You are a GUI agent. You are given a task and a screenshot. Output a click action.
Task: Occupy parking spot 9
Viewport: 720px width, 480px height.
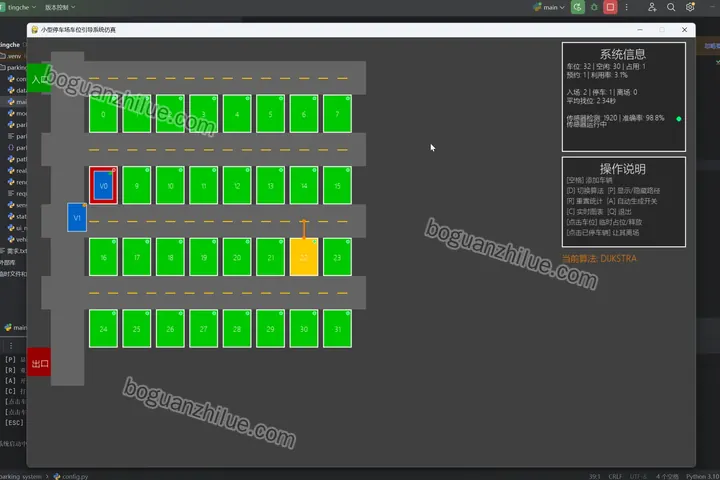tap(136, 186)
